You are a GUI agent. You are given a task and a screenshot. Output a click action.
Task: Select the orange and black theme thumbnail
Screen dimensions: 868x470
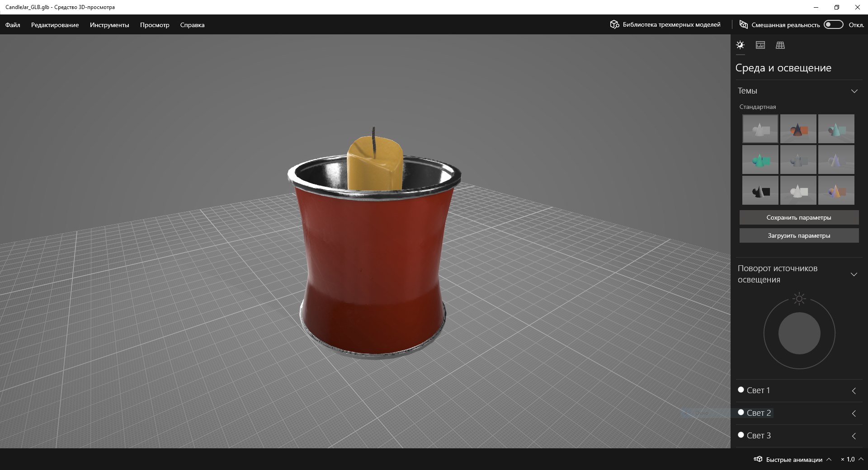point(798,129)
